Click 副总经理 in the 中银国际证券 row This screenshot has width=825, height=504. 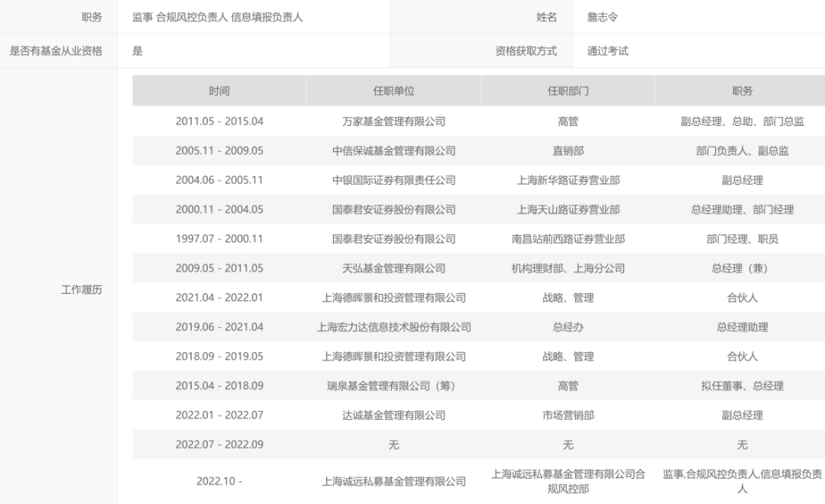(742, 180)
